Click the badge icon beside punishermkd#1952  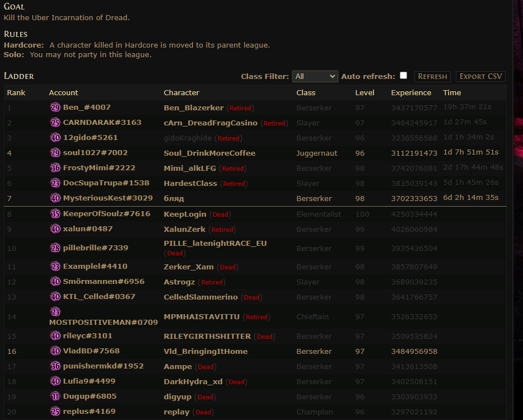click(x=55, y=366)
